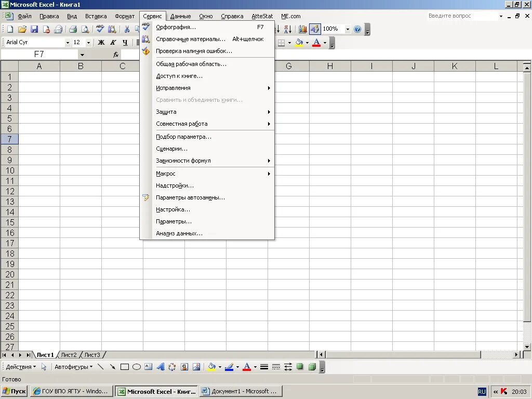Sort descending with the Я-А arrow icon
Viewport: 532px width, 399px height.
click(287, 29)
